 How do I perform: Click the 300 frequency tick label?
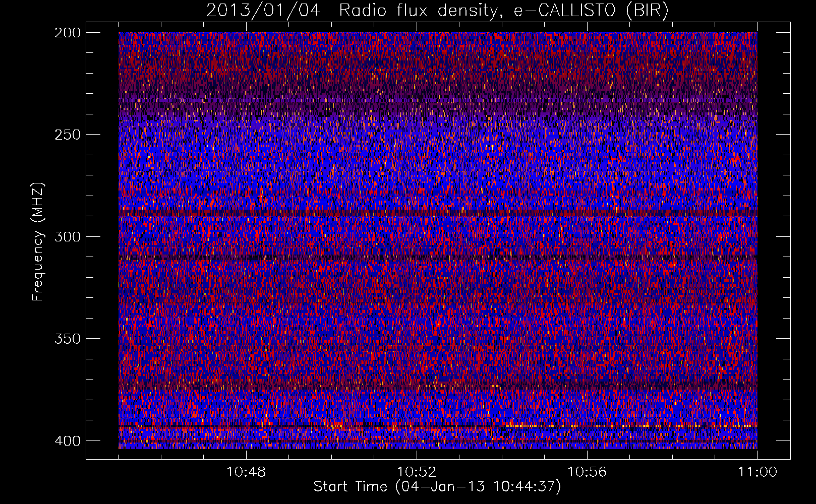coord(67,236)
